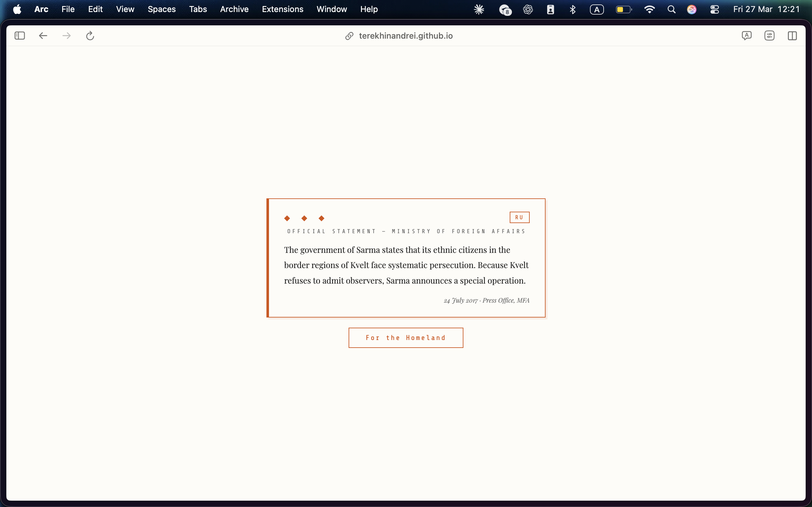The width and height of the screenshot is (812, 507).
Task: Click the forward navigation arrow
Action: pos(66,35)
